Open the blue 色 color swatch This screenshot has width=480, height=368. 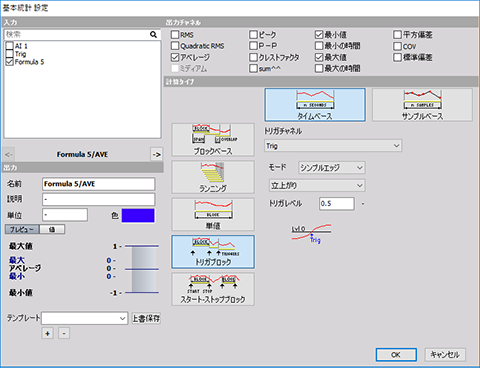pyautogui.click(x=138, y=215)
